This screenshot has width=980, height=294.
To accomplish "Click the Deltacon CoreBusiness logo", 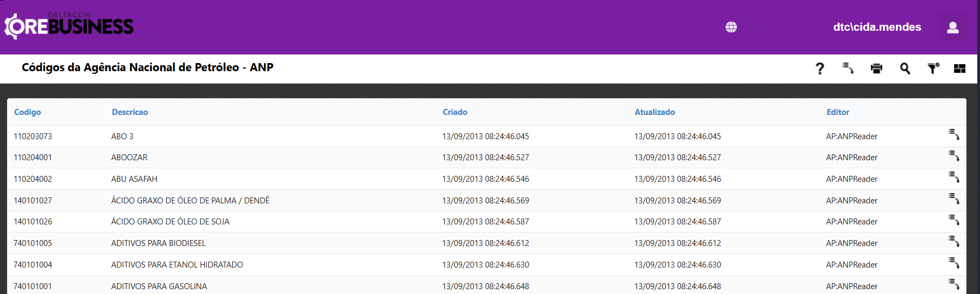I will click(x=69, y=26).
